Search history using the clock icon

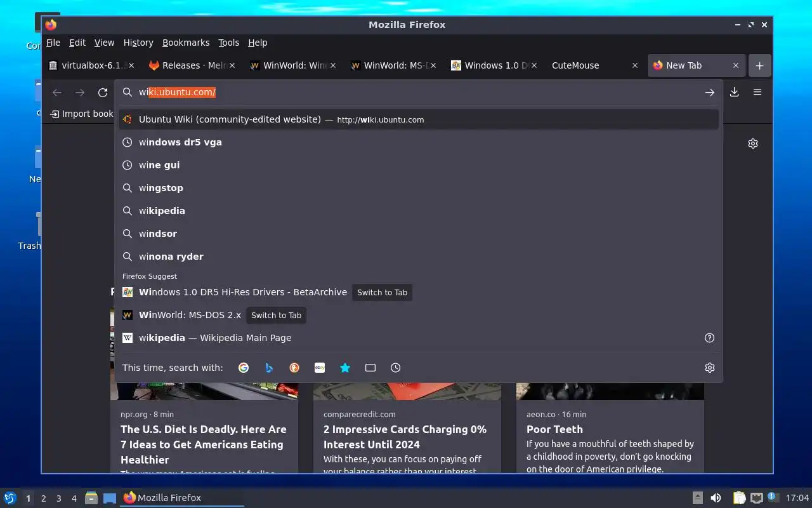396,368
